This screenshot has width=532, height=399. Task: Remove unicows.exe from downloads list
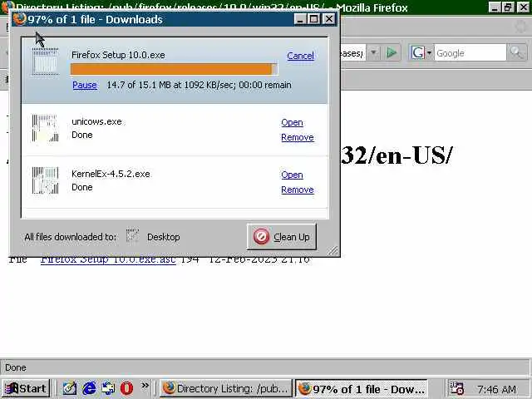298,137
